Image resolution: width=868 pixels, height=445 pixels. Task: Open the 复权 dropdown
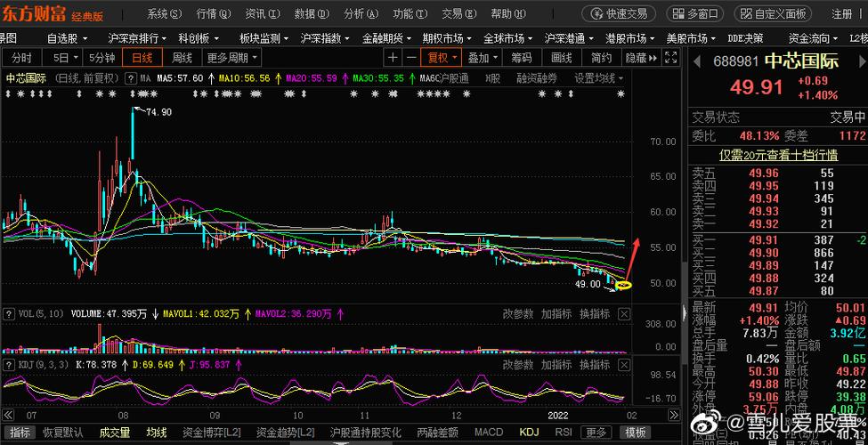point(442,57)
